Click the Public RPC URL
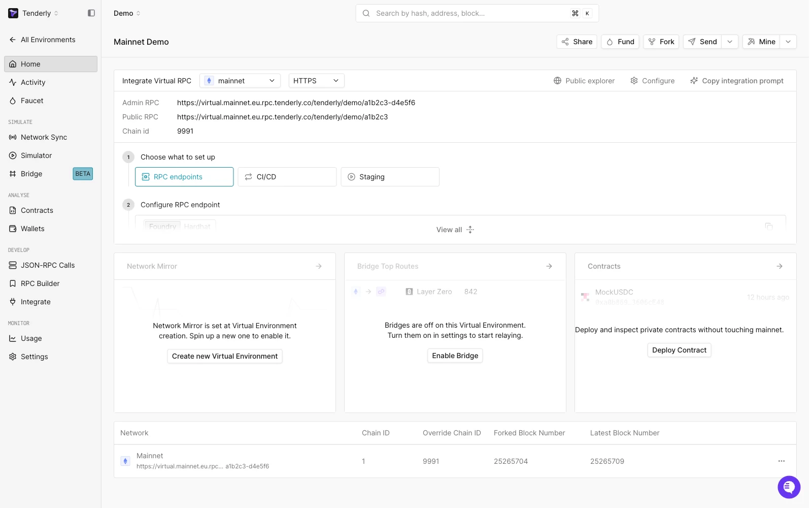Screen dimensions: 812x508 click(x=282, y=117)
